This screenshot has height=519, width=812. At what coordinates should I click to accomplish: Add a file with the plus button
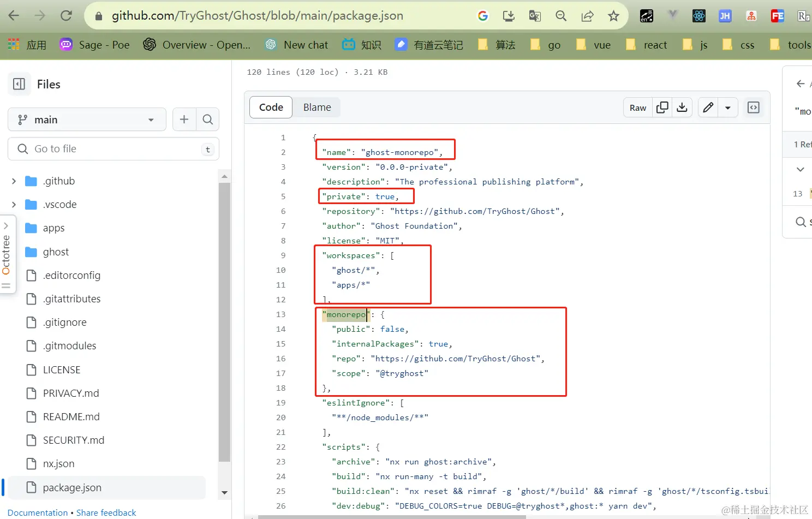pyautogui.click(x=184, y=120)
